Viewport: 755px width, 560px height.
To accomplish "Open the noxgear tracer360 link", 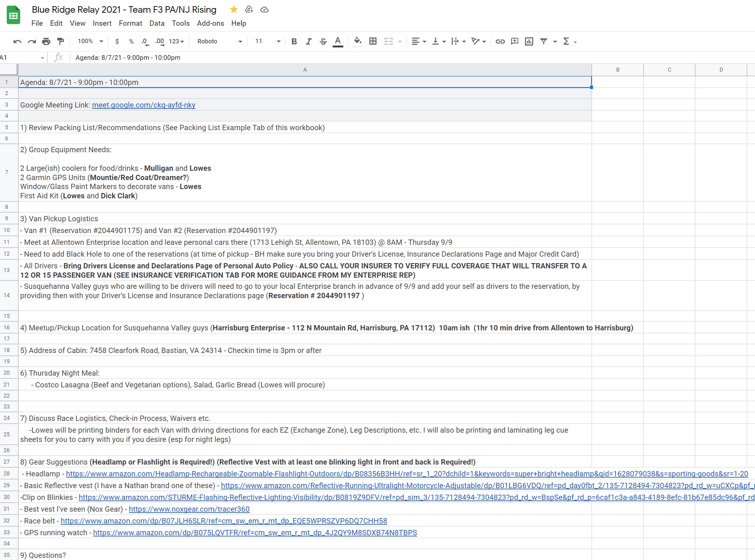I will (x=189, y=509).
